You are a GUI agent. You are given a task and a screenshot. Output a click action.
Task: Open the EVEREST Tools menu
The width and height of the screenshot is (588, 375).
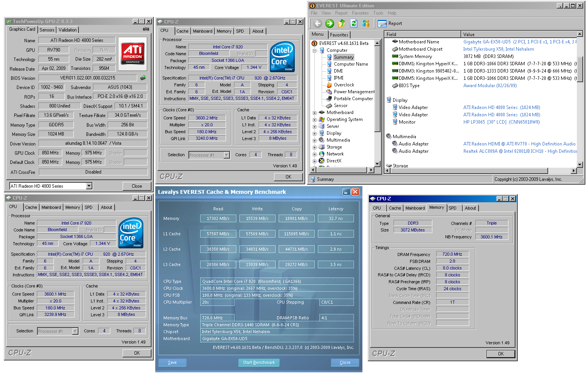pos(378,13)
